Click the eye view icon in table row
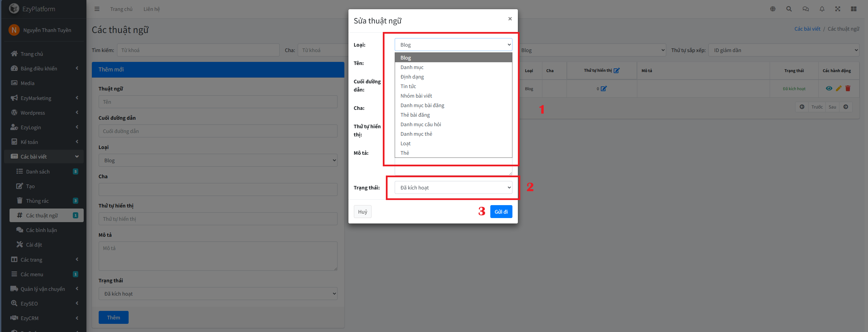Image resolution: width=868 pixels, height=332 pixels. tap(829, 88)
